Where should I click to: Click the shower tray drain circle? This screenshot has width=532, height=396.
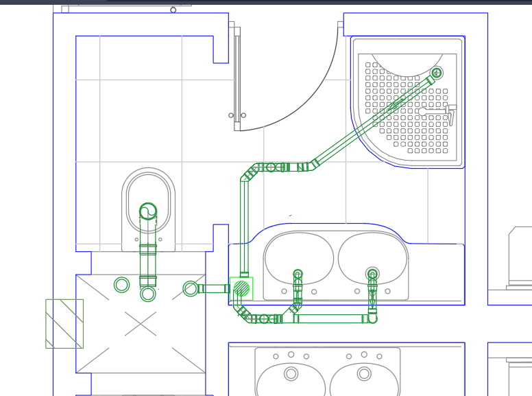(x=437, y=72)
